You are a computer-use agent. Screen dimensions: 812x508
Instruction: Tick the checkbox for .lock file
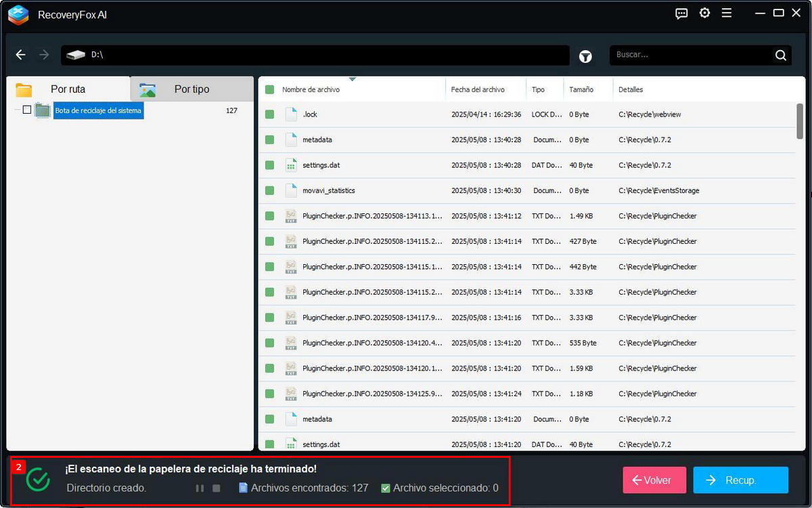point(269,114)
